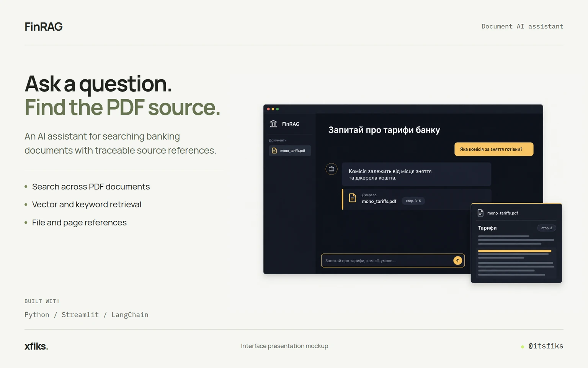
Task: Click the xfiks logo in the footer
Action: pos(36,346)
